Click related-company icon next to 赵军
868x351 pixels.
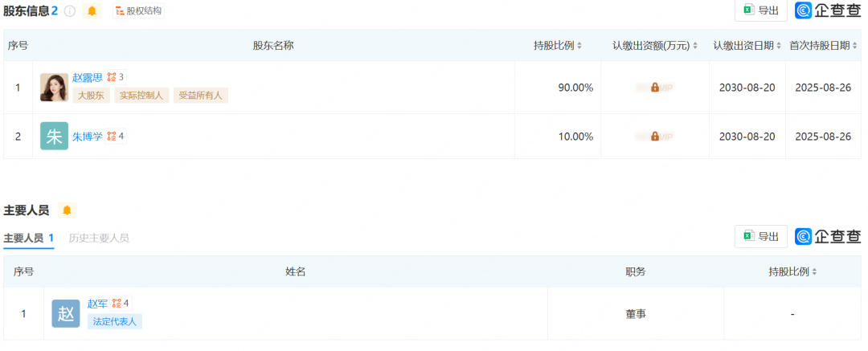click(x=121, y=303)
